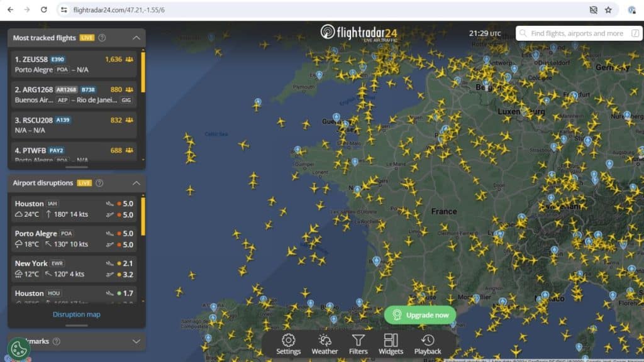
Task: Click the airport pin near Guernsey
Action: pyautogui.click(x=336, y=118)
